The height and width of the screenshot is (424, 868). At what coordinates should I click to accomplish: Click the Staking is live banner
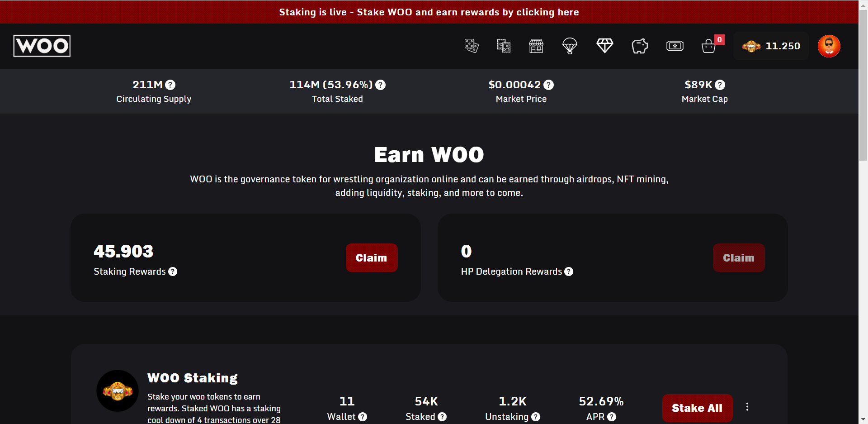[x=429, y=12]
